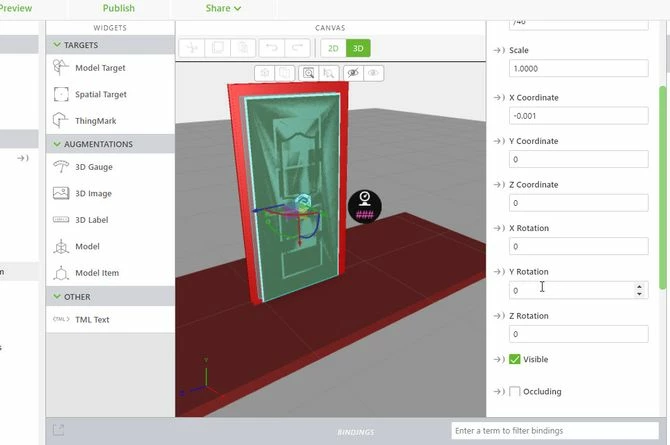
Task: Open the Share dropdown menu
Action: coord(223,8)
